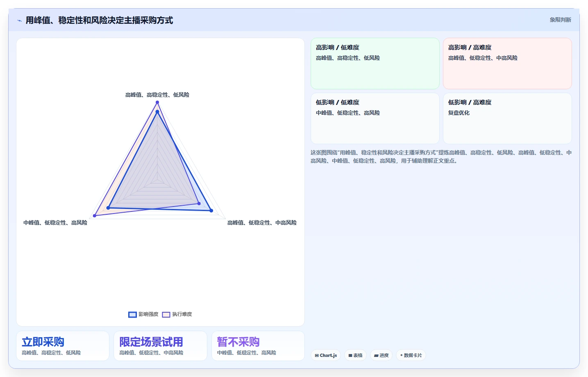Click the radar axis label 高峰值、低稳定性、中高风险
588x377 pixels.
262,223
